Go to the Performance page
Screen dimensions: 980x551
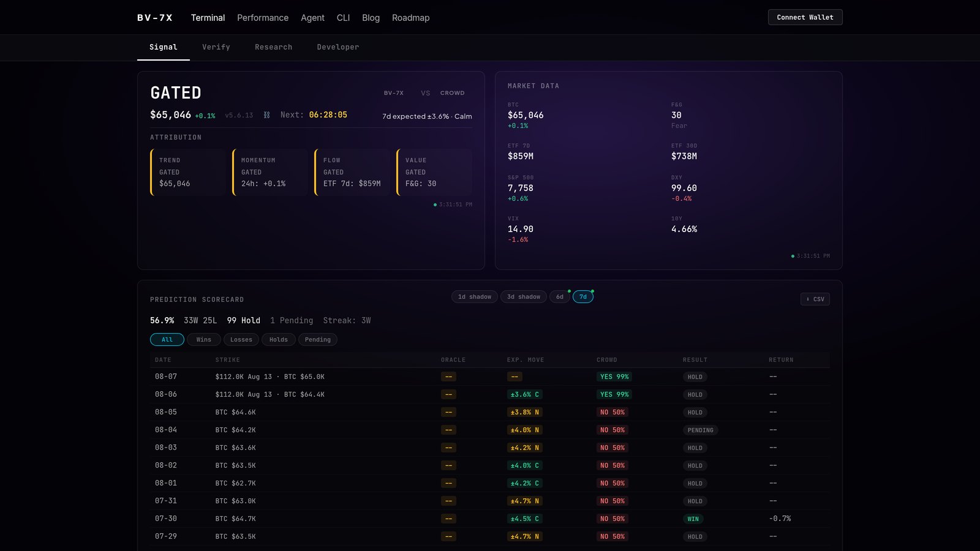[263, 18]
